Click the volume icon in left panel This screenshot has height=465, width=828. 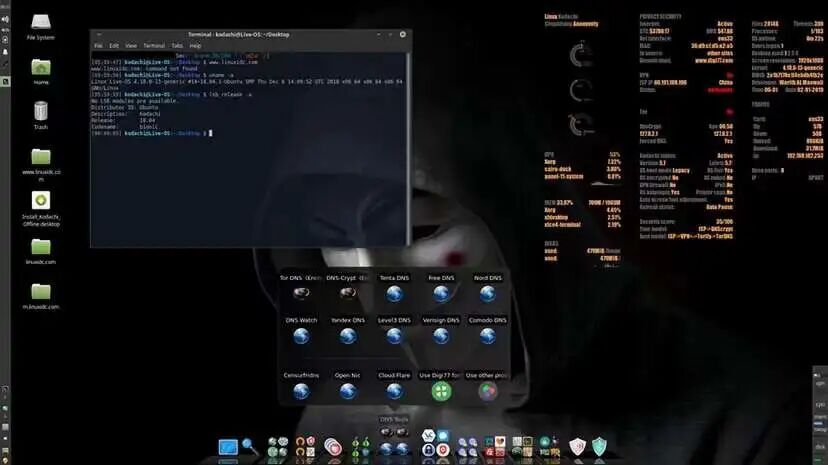point(5,19)
